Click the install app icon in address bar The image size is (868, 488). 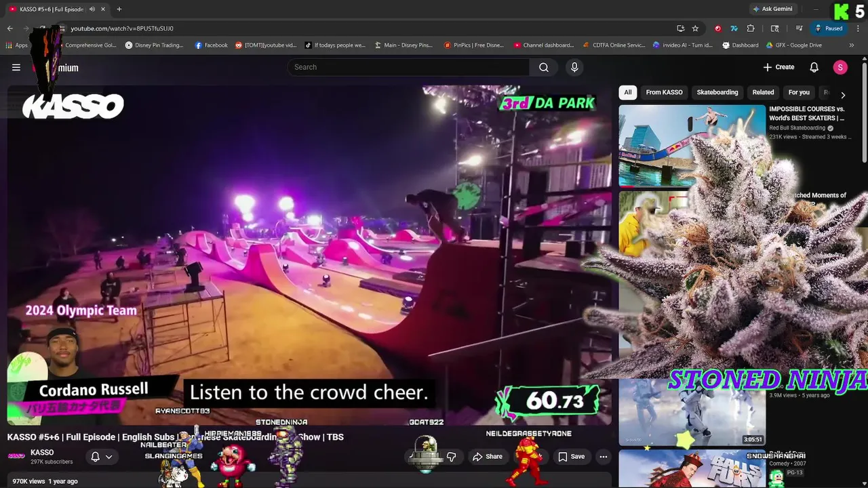(x=680, y=28)
